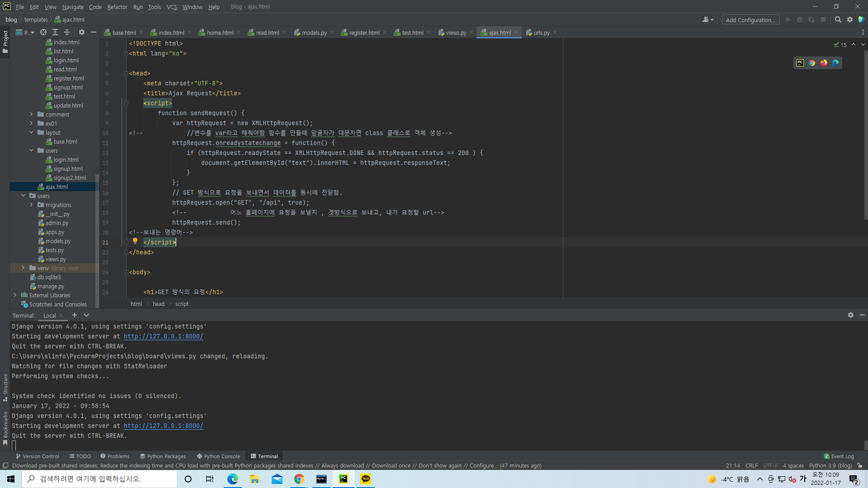Open the Refactor menu
868x488 pixels.
pos(117,7)
